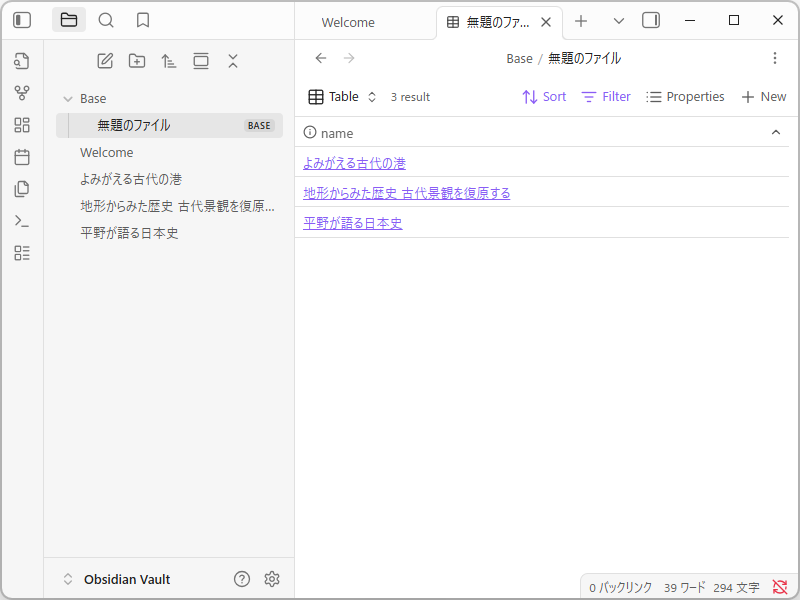Open the search icon above the file list
This screenshot has height=600, width=800.
pyautogui.click(x=104, y=19)
